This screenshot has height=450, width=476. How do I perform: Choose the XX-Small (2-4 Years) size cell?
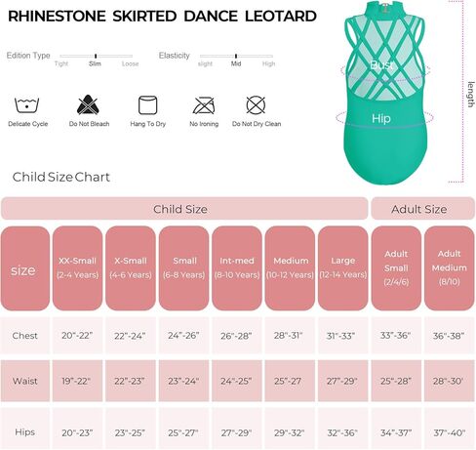[x=77, y=268]
